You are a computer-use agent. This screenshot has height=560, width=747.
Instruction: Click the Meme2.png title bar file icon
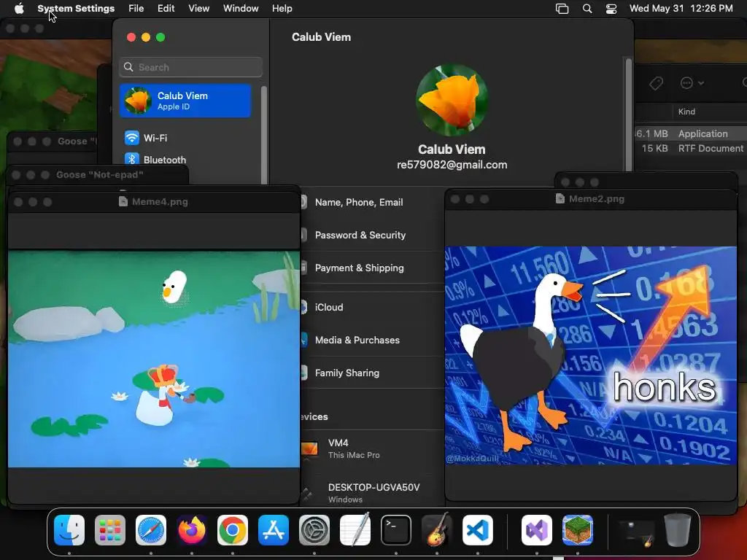[560, 199]
